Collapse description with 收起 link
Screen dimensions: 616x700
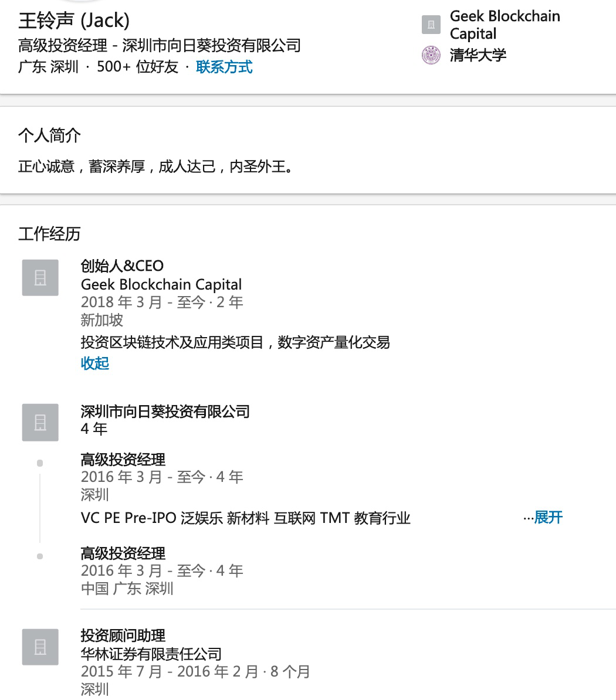coord(95,363)
